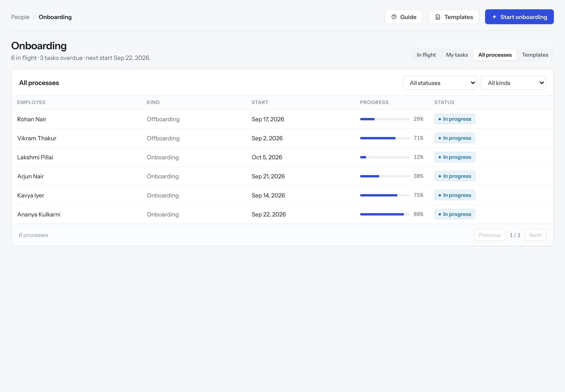Click the EMPLOYEE column header

[x=31, y=102]
